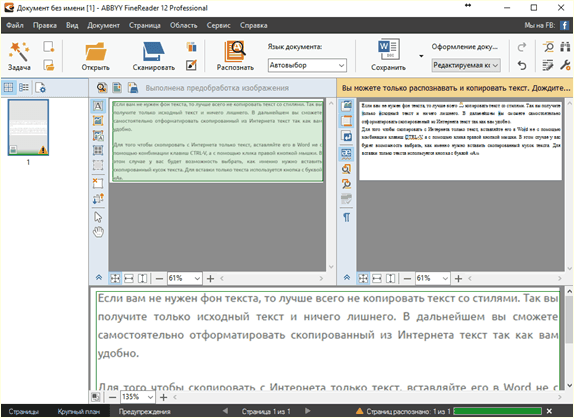Zoom in close-up pane with plus button
Image resolution: width=574 pixels, height=418 pixels.
[x=164, y=397]
